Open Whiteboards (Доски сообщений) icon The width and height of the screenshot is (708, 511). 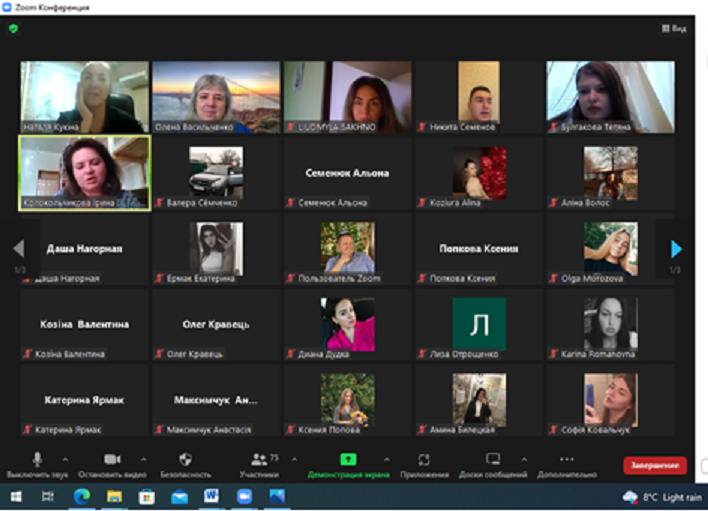pyautogui.click(x=492, y=459)
